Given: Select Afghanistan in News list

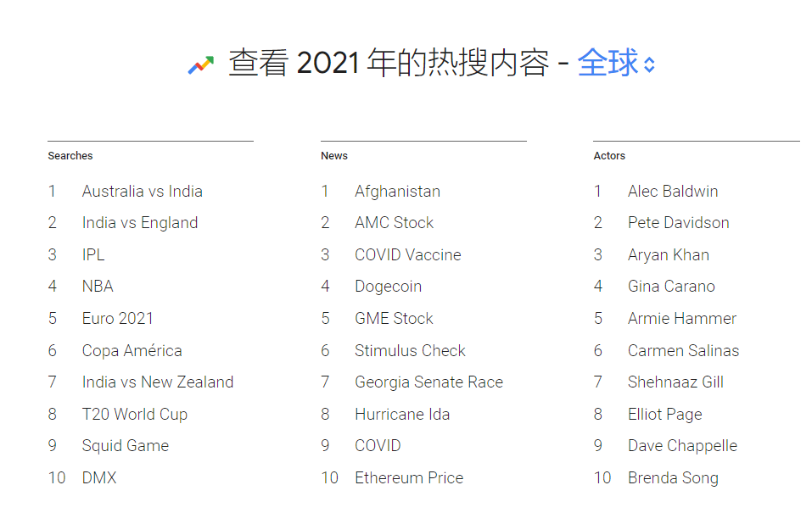Looking at the screenshot, I should click(x=397, y=192).
